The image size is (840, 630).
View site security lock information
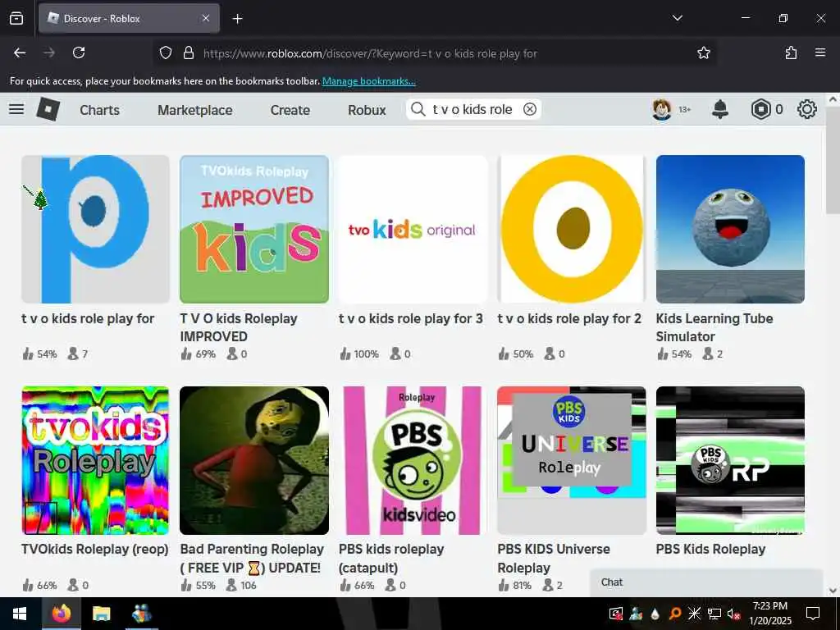(188, 52)
